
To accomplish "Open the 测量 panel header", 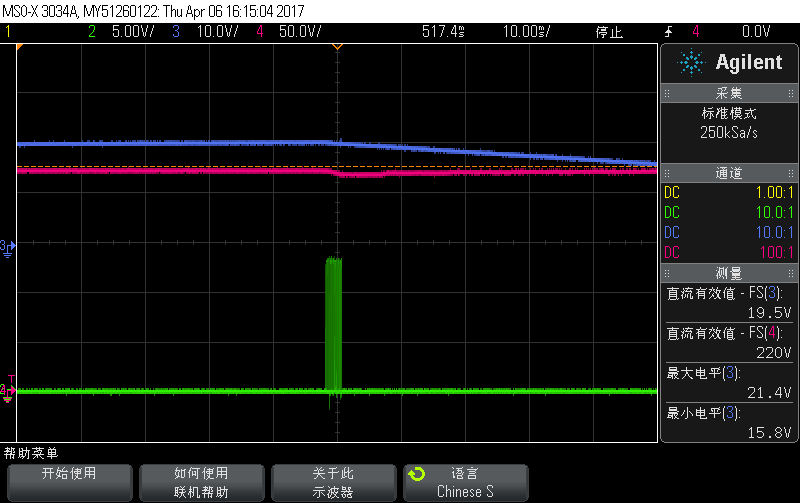I will tap(729, 273).
